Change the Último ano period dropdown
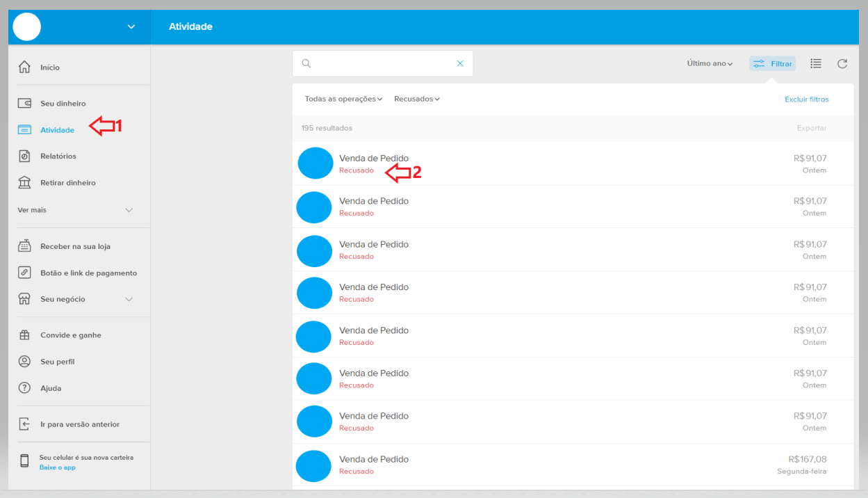Image resolution: width=868 pixels, height=498 pixels. pos(710,64)
